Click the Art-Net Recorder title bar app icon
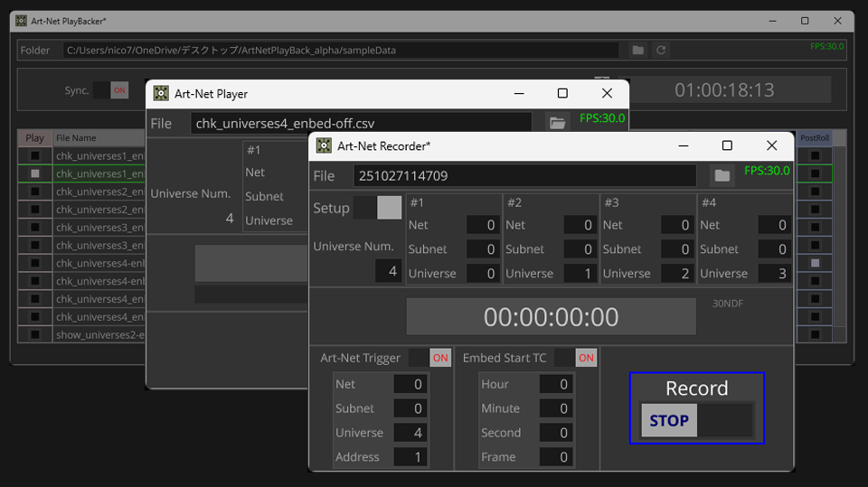Viewport: 868px width, 487px height. coord(324,145)
